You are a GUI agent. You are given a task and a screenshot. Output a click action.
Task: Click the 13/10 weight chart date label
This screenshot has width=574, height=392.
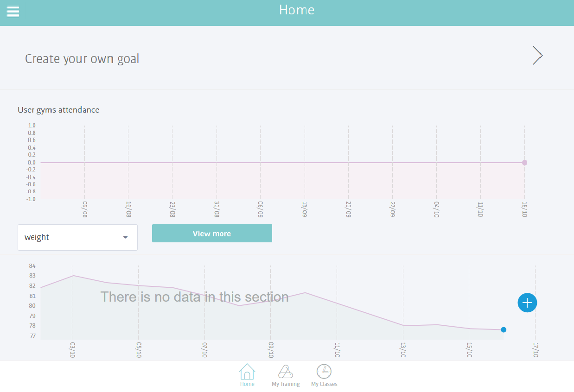[x=403, y=351]
